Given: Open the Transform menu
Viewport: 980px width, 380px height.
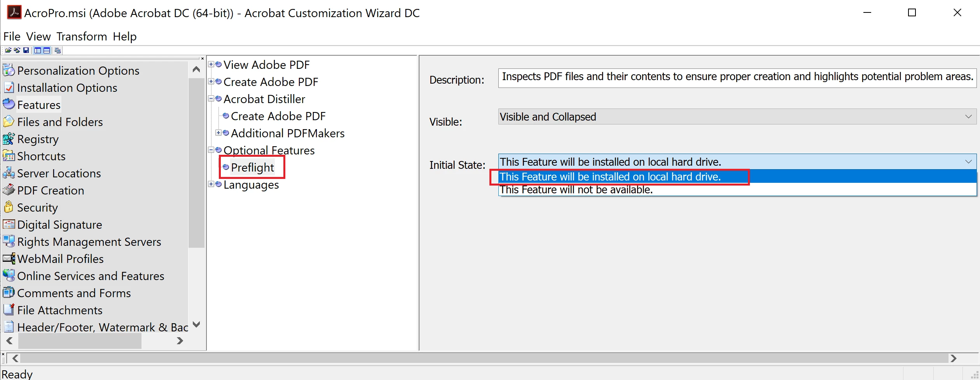Looking at the screenshot, I should coord(82,37).
